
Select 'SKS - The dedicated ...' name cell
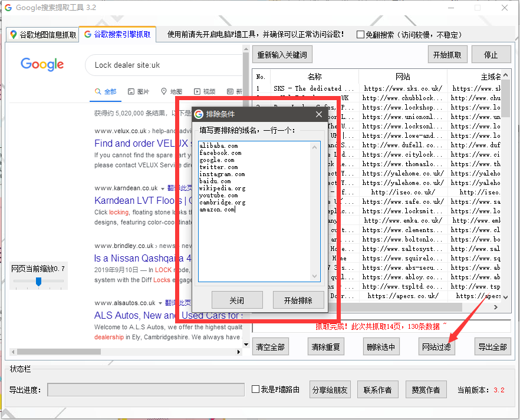pos(314,88)
